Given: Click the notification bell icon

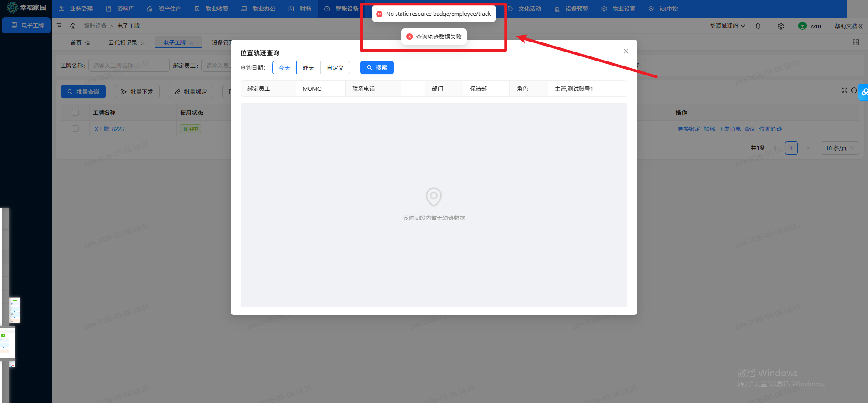Looking at the screenshot, I should pos(758,26).
